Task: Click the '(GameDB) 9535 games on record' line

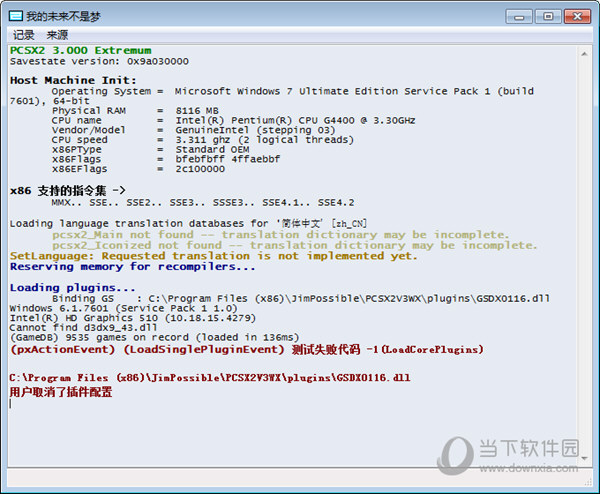Action: click(154, 337)
